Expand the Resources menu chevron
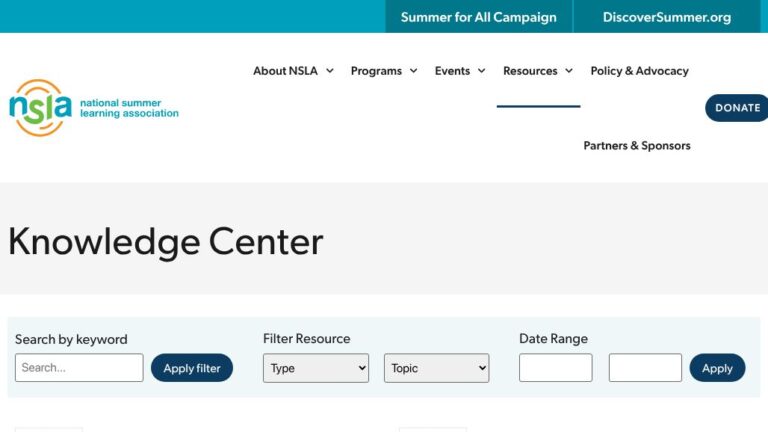The image size is (768, 432). [569, 71]
